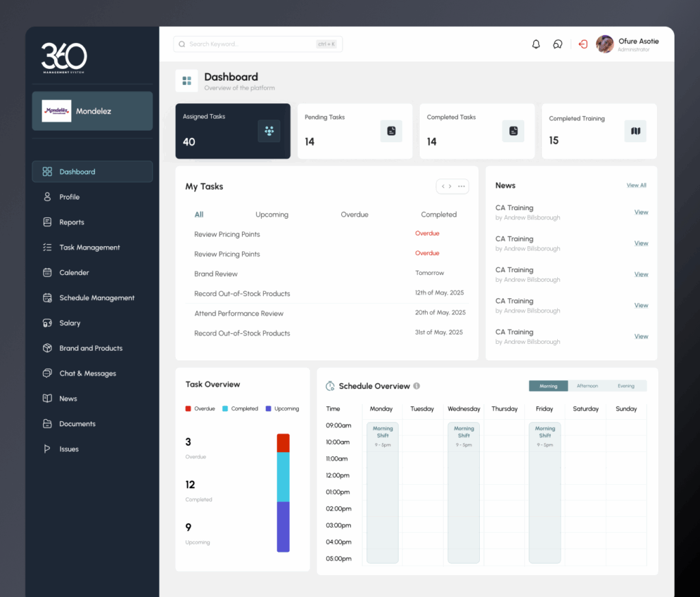Open Salary from the sidebar
This screenshot has height=597, width=700.
point(70,323)
